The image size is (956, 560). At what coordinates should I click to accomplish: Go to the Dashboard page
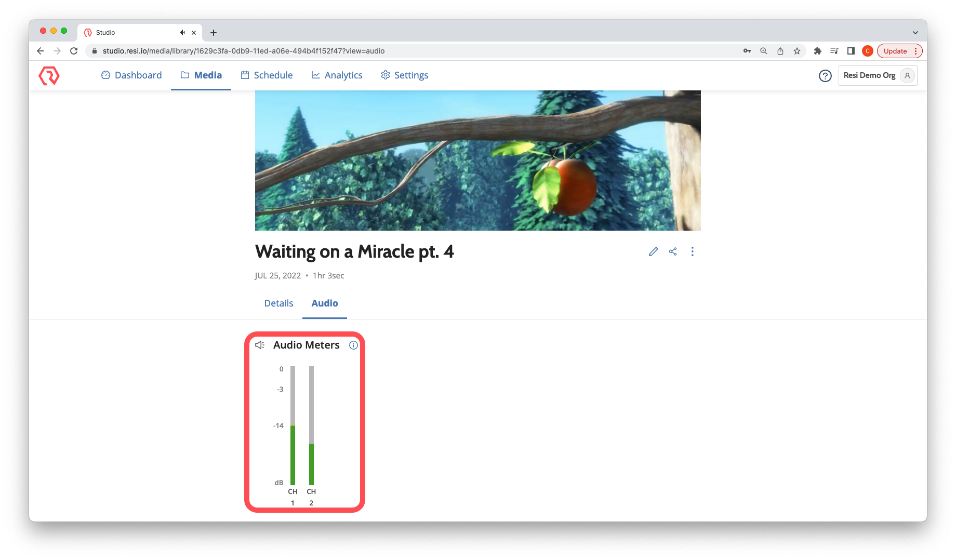click(131, 75)
